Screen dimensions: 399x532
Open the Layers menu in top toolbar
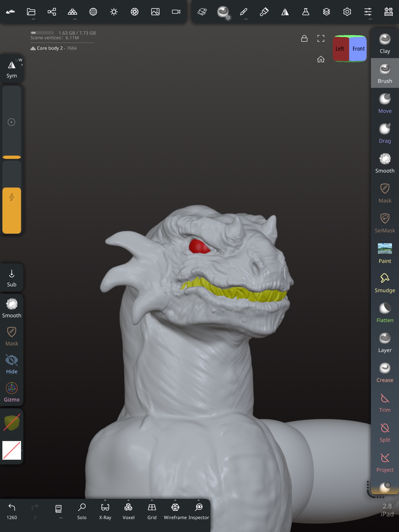pyautogui.click(x=326, y=12)
